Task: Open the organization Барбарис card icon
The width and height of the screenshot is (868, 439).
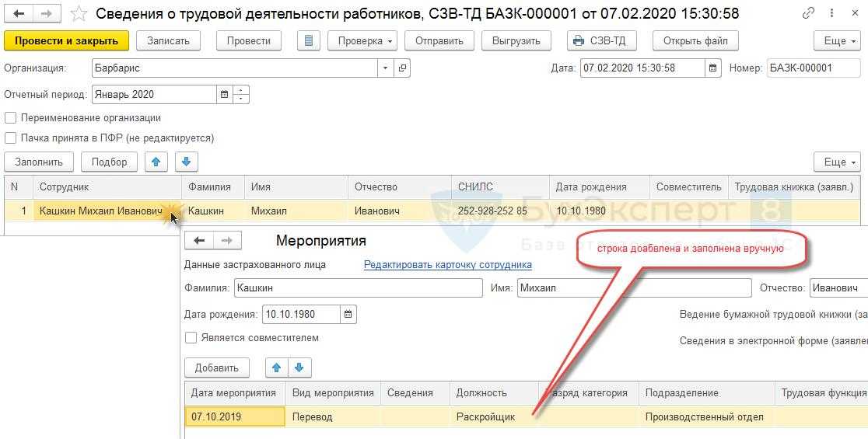Action: tap(402, 68)
